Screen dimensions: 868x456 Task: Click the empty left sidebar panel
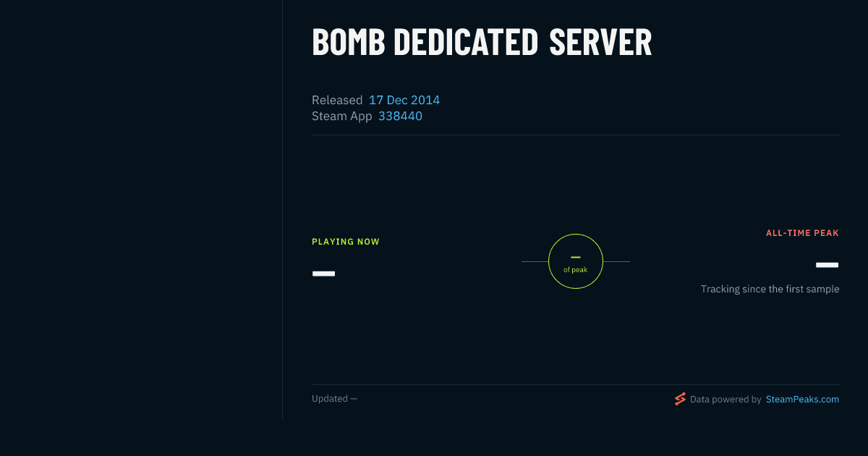[141, 210]
